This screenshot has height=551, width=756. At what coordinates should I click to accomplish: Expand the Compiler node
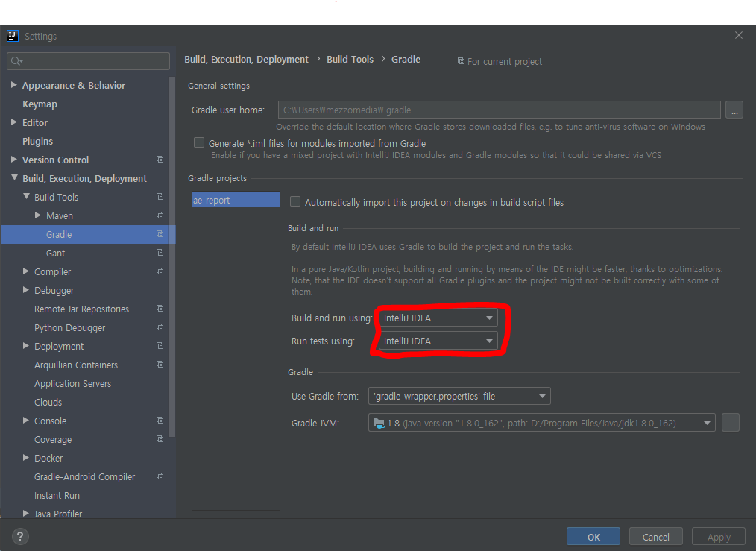[26, 271]
